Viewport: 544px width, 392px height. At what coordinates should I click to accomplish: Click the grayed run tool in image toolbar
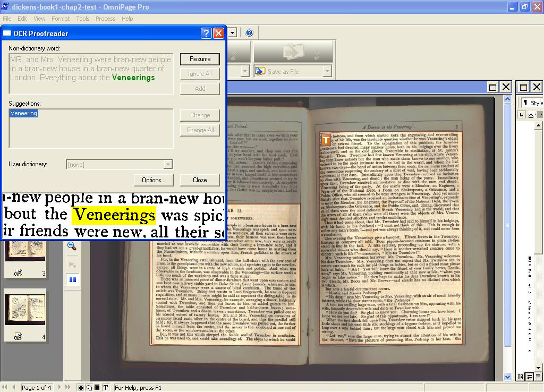(72, 265)
